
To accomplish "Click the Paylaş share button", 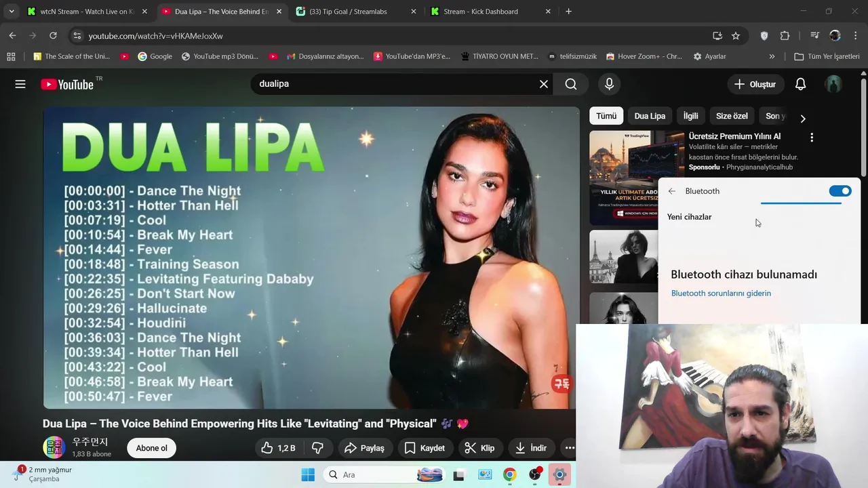I will point(364,448).
